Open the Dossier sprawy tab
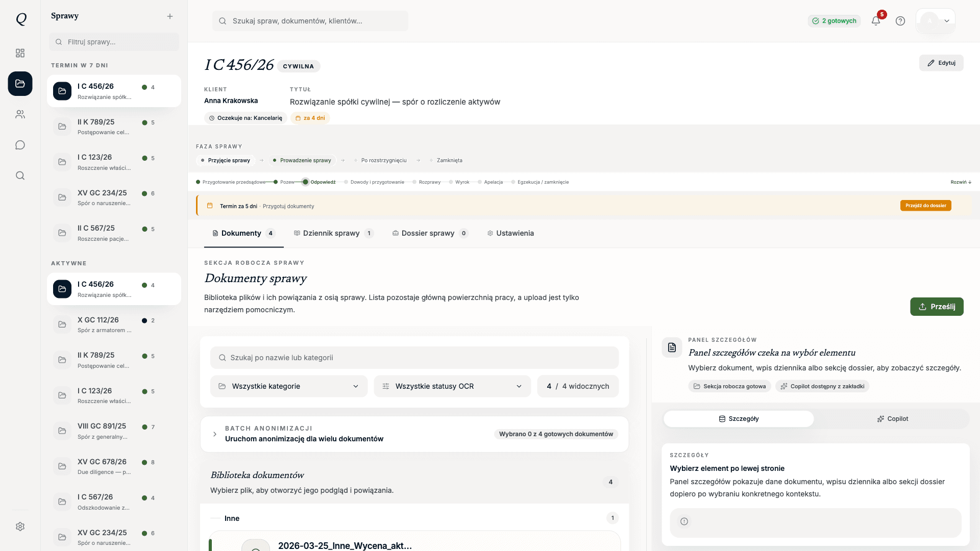The height and width of the screenshot is (551, 980). (x=429, y=233)
